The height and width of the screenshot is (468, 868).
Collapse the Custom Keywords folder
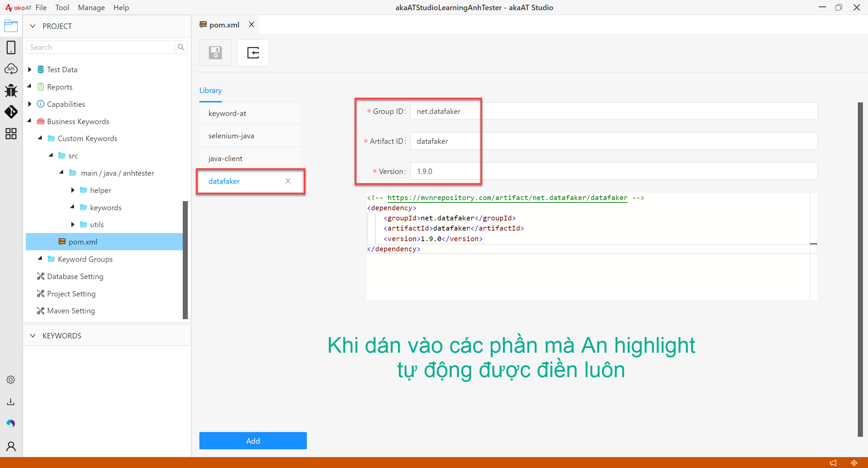pos(40,138)
